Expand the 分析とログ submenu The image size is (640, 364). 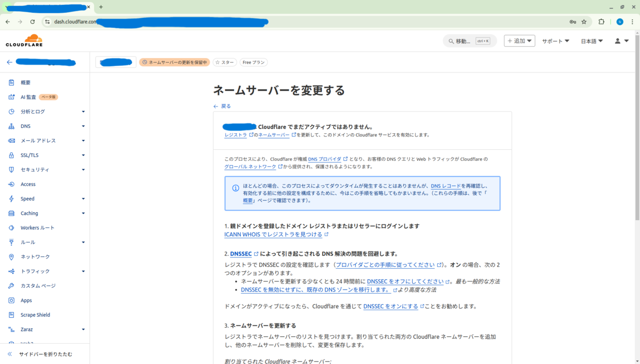click(x=83, y=112)
